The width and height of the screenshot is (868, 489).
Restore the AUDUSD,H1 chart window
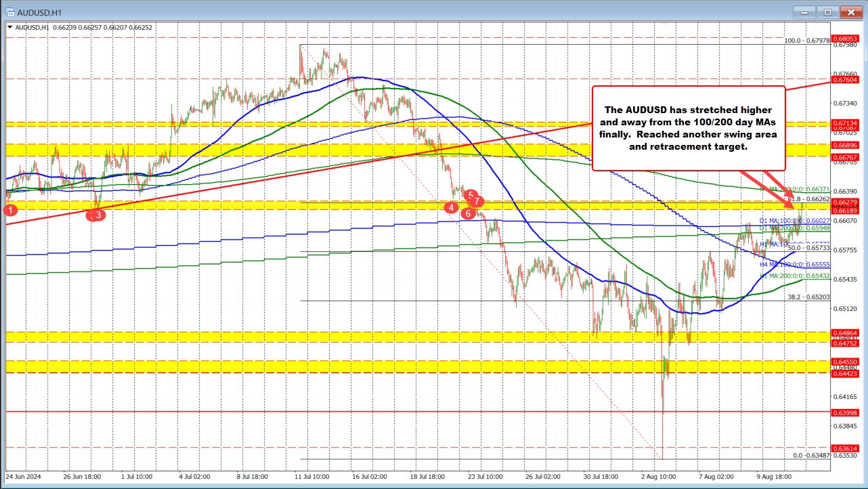[x=827, y=12]
